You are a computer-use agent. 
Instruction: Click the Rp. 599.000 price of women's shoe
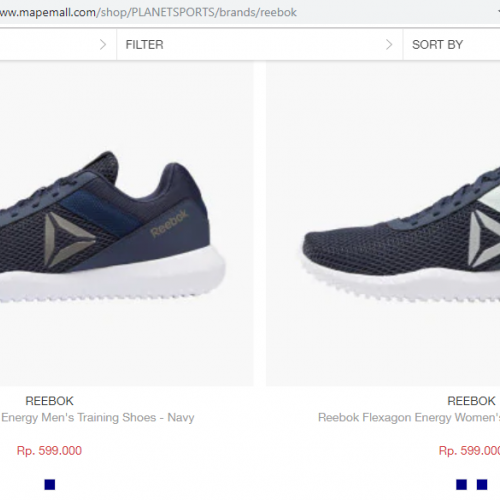(469, 451)
